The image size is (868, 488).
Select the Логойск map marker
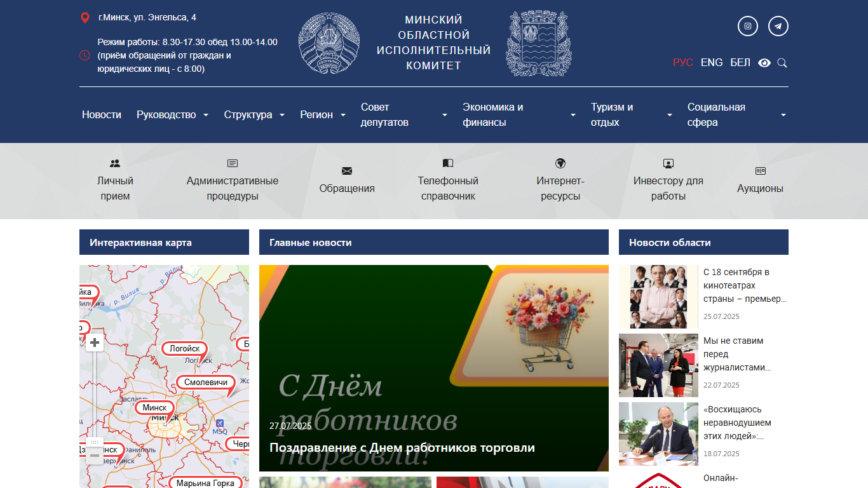pos(185,349)
